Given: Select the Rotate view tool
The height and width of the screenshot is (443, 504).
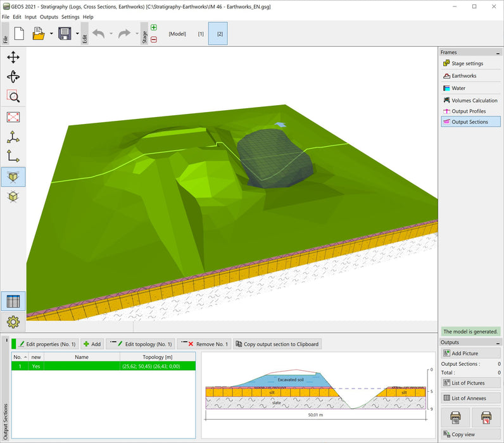Looking at the screenshot, I should point(13,77).
